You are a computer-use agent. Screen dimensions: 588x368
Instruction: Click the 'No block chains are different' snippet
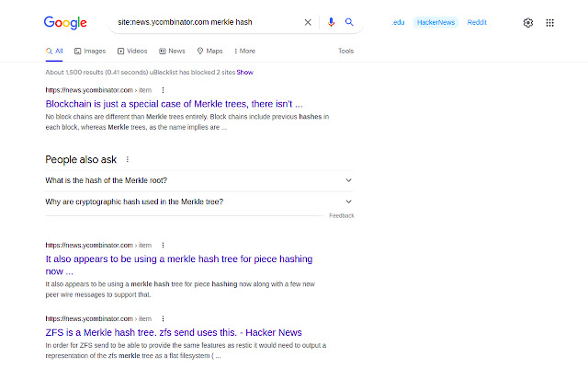pos(187,122)
